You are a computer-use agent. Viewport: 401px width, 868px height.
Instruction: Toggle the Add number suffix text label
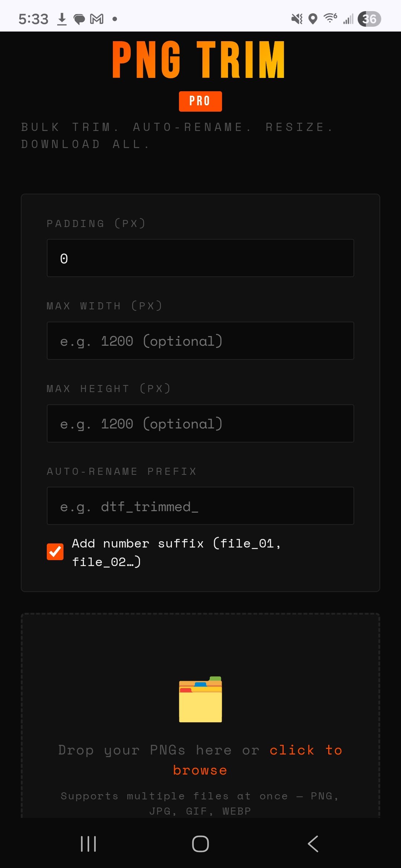(176, 553)
